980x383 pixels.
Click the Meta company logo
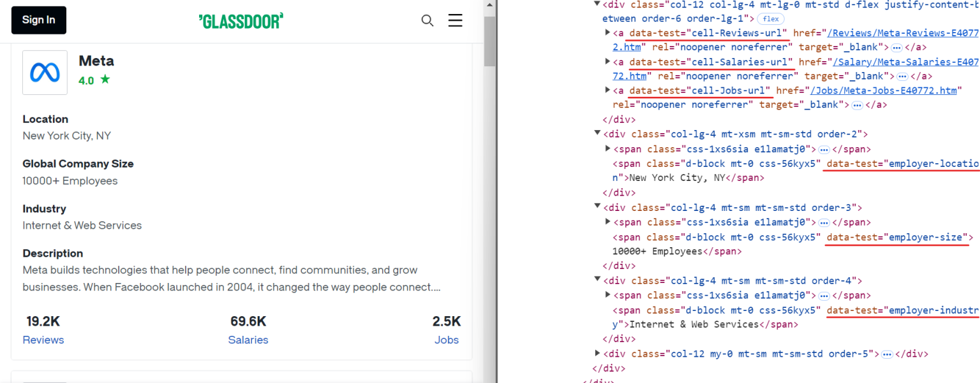pyautogui.click(x=44, y=72)
